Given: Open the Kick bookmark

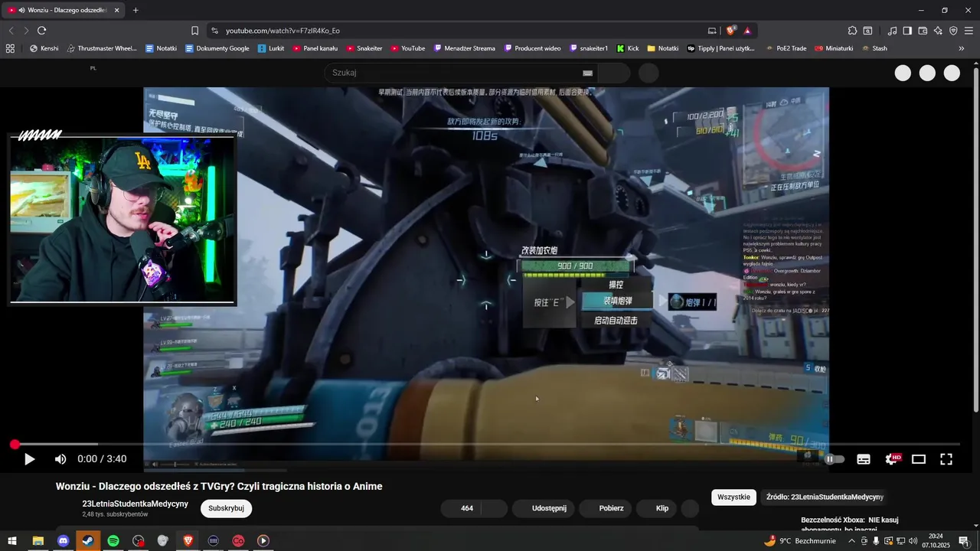Looking at the screenshot, I should (x=628, y=48).
